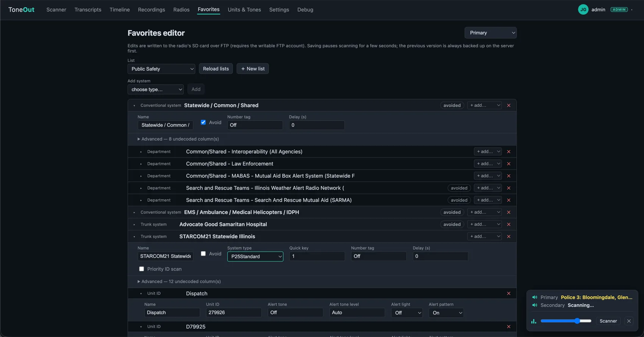
Task: Open the Settings tab
Action: [x=279, y=9]
